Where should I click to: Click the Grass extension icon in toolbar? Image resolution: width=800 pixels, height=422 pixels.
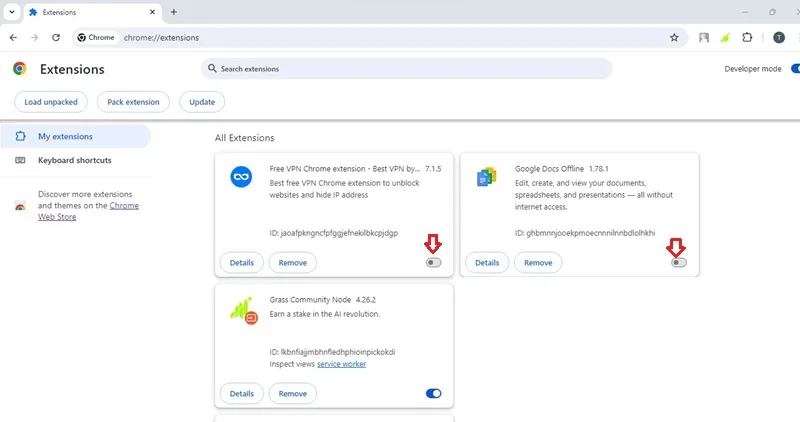(x=725, y=37)
